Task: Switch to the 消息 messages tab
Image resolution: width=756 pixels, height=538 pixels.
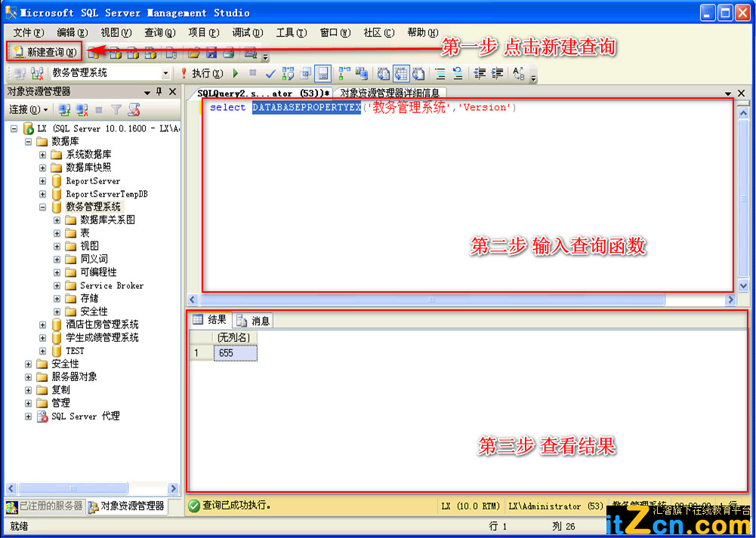Action: click(254, 320)
